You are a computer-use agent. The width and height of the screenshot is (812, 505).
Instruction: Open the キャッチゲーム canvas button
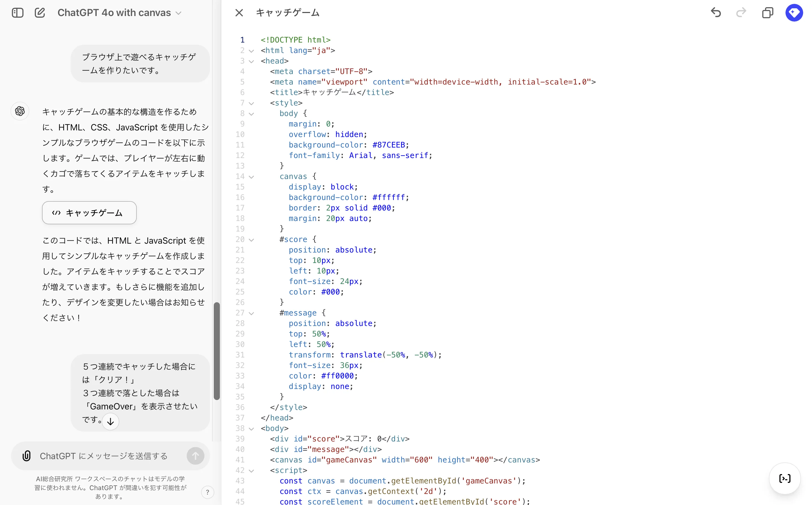click(89, 213)
